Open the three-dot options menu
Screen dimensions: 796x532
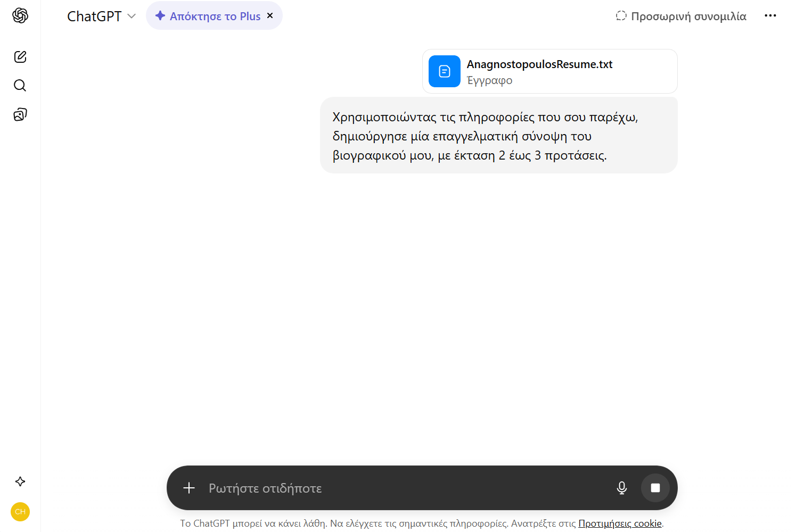770,16
